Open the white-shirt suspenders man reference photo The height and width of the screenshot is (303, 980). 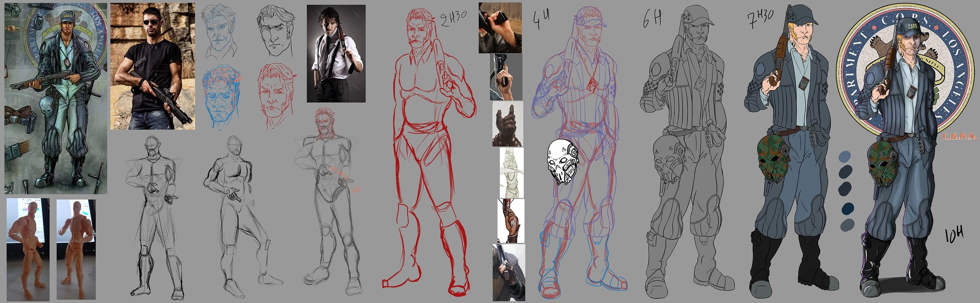[336, 54]
